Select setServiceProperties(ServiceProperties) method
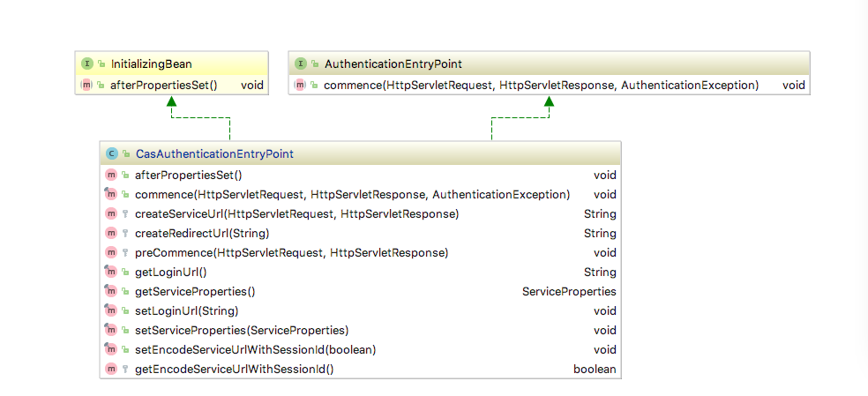 (x=242, y=331)
